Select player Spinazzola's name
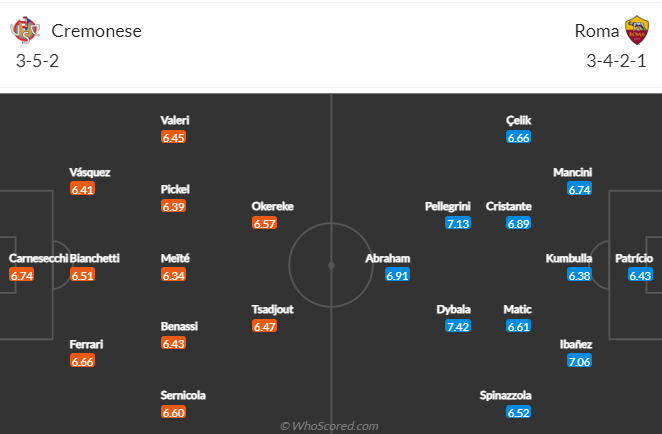 tap(505, 396)
